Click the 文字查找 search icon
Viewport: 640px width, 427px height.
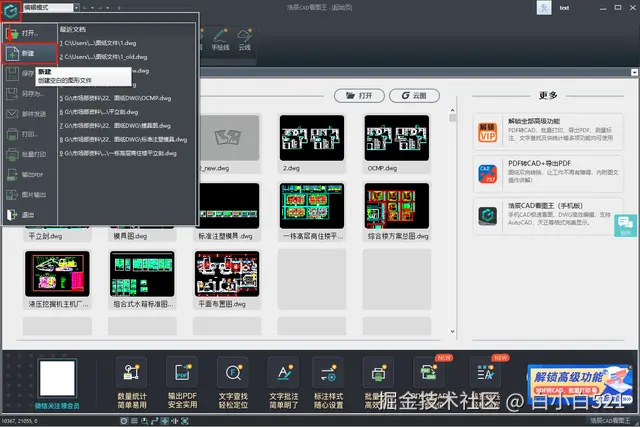click(x=233, y=373)
